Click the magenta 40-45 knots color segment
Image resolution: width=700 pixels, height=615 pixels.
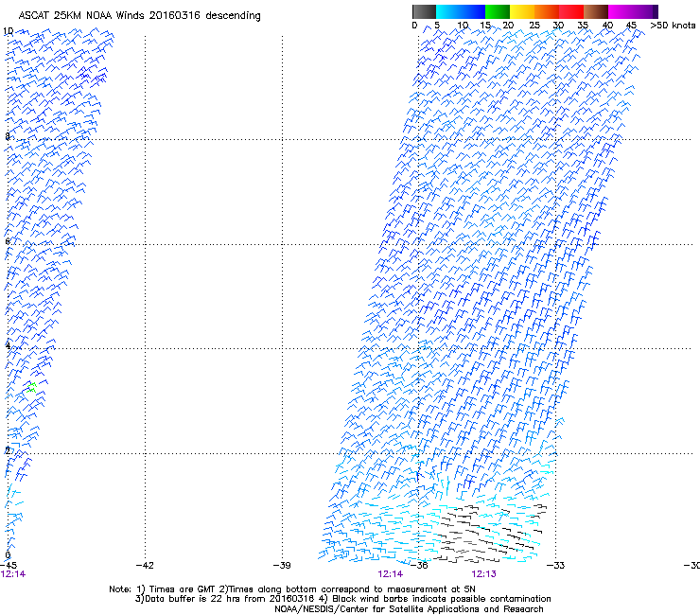621,11
